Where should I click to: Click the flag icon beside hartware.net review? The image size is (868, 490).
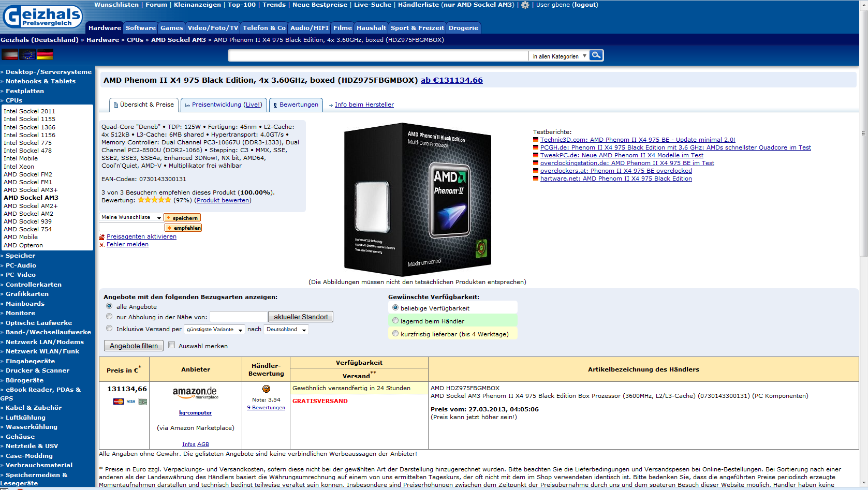pos(536,179)
